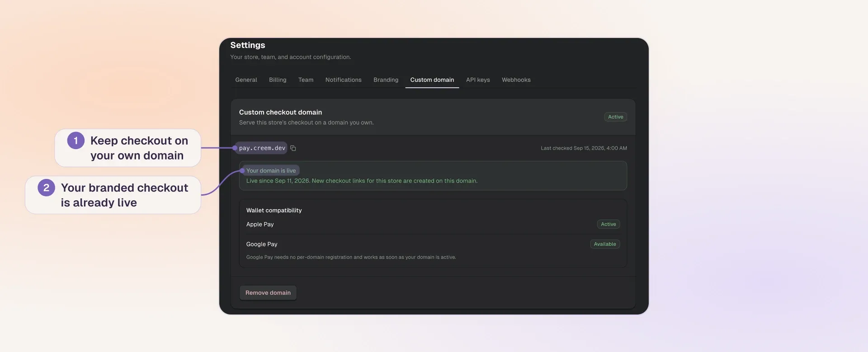Go to the Notifications tab

[x=344, y=80]
